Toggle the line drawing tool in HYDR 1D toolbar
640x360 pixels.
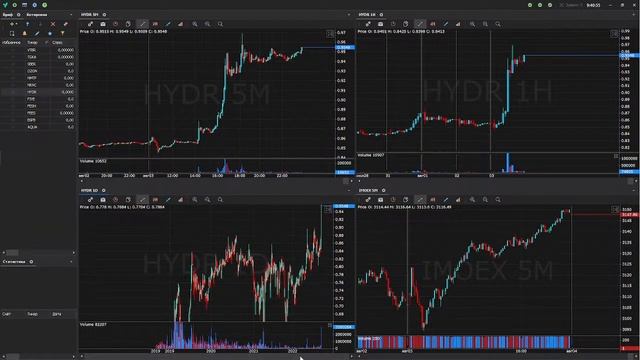tap(142, 200)
